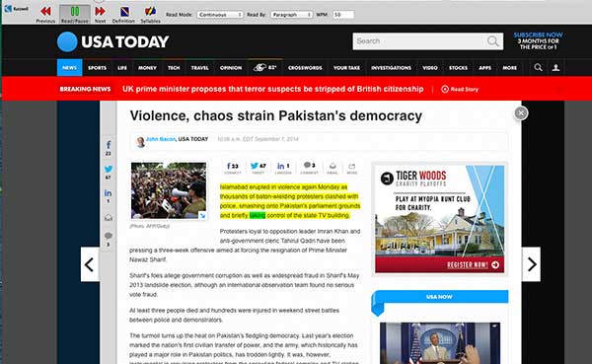
Task: Play the USA NOW video thumbnail
Action: click(x=440, y=343)
